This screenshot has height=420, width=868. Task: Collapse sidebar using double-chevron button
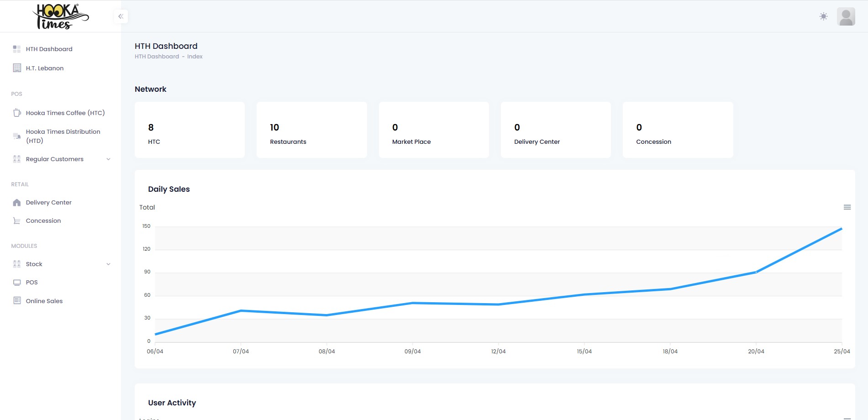[x=121, y=16]
